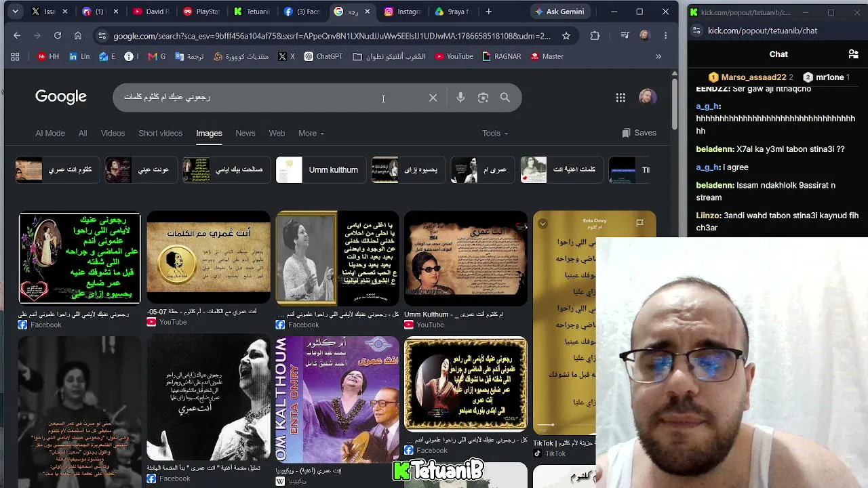Switch to the 9raya Google Drive tab

(453, 12)
